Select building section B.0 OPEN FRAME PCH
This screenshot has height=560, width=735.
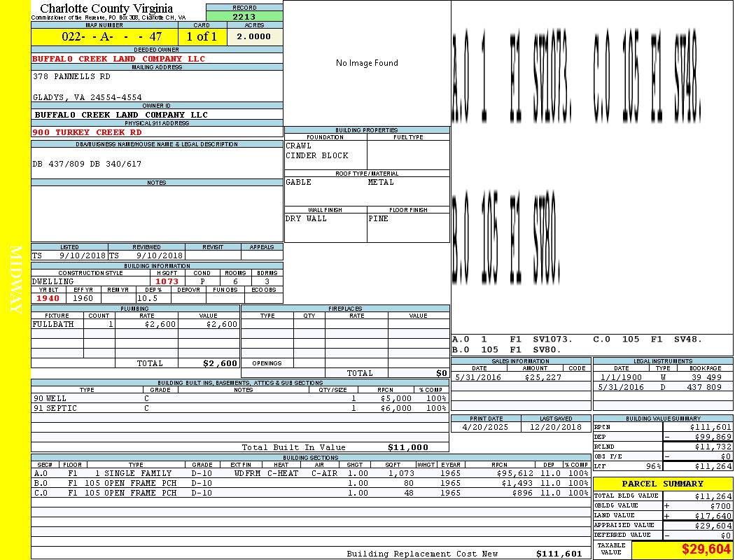point(311,484)
